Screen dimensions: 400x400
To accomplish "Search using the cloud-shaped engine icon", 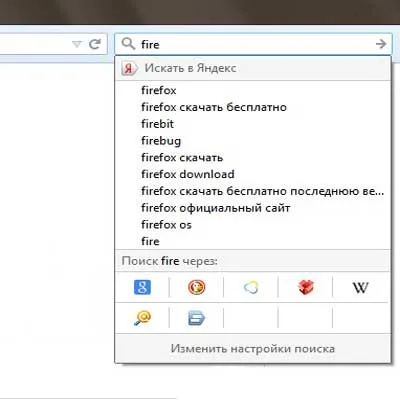I will 251,287.
